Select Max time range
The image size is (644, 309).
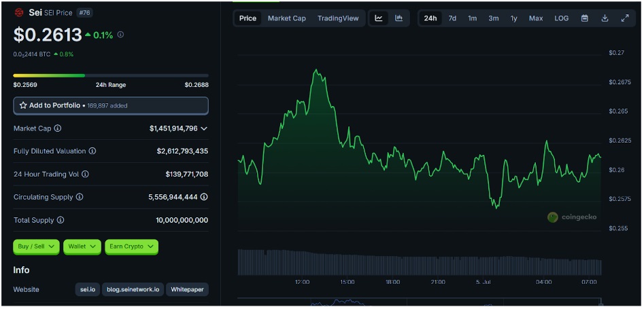536,18
